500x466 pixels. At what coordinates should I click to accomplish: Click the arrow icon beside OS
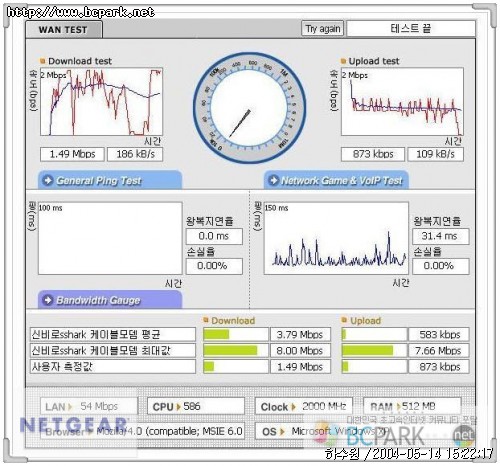(x=282, y=432)
